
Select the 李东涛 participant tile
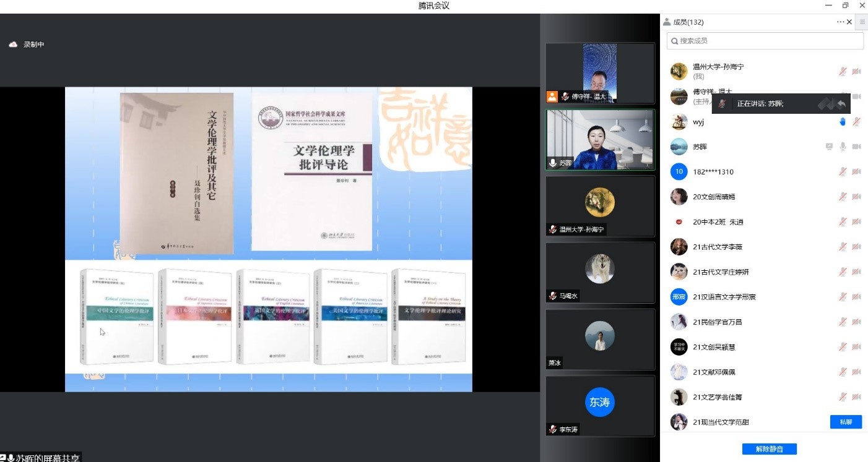[599, 406]
